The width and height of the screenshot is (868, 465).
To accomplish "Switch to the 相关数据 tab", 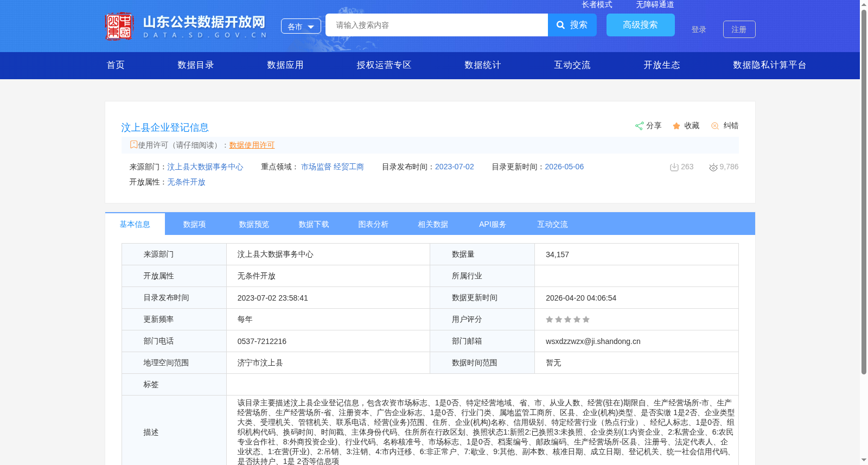I will pos(433,224).
